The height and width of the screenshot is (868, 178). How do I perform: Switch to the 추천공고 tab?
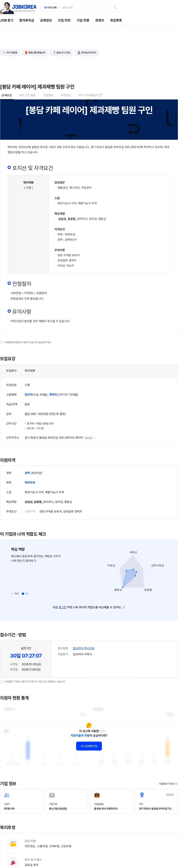point(66,95)
